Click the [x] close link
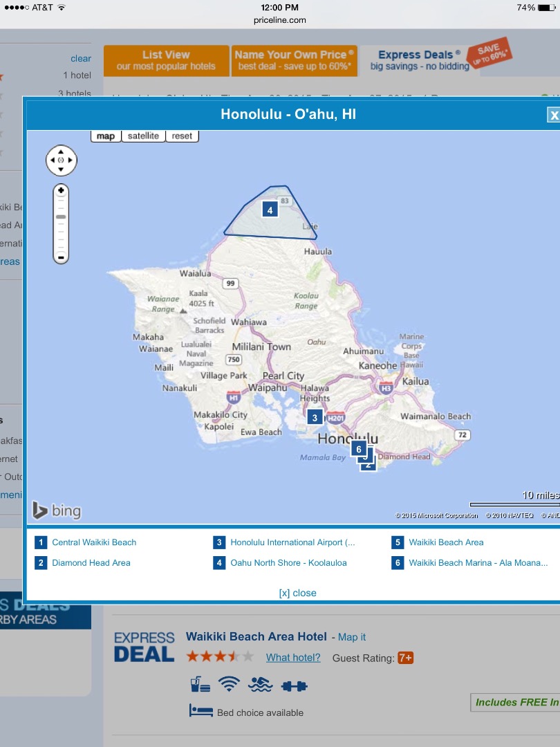Screen dimensions: 560x747 point(297,593)
